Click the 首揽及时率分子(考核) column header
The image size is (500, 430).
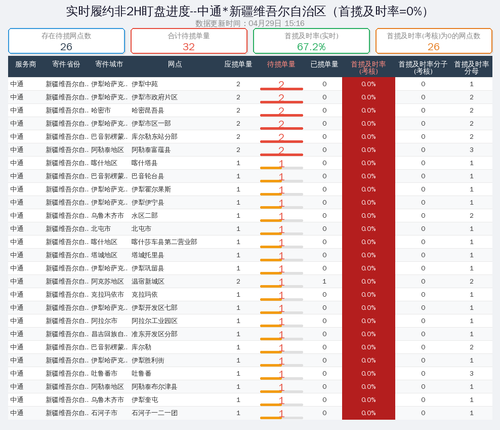pos(423,68)
